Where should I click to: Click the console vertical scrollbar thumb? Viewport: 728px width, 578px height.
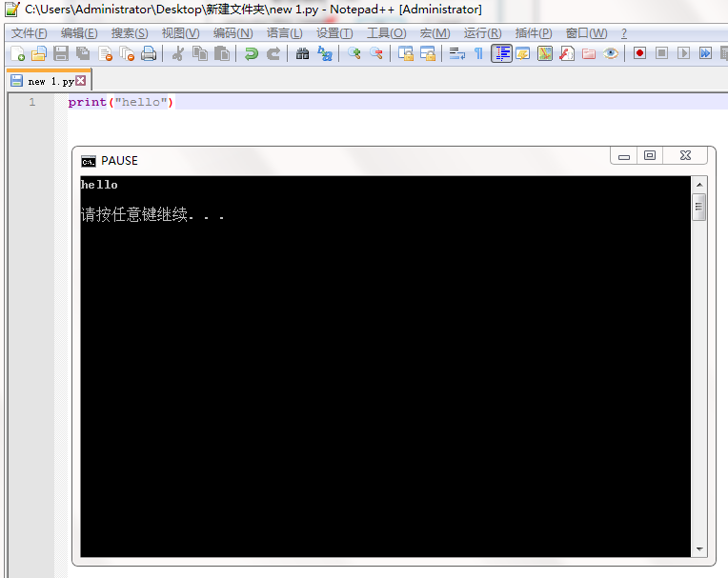tap(699, 208)
